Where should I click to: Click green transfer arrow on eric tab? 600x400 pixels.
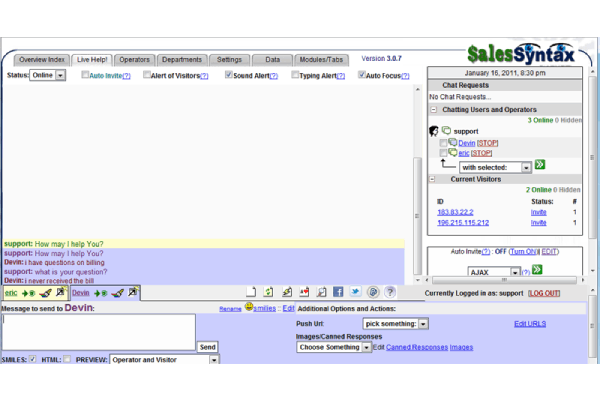click(28, 294)
